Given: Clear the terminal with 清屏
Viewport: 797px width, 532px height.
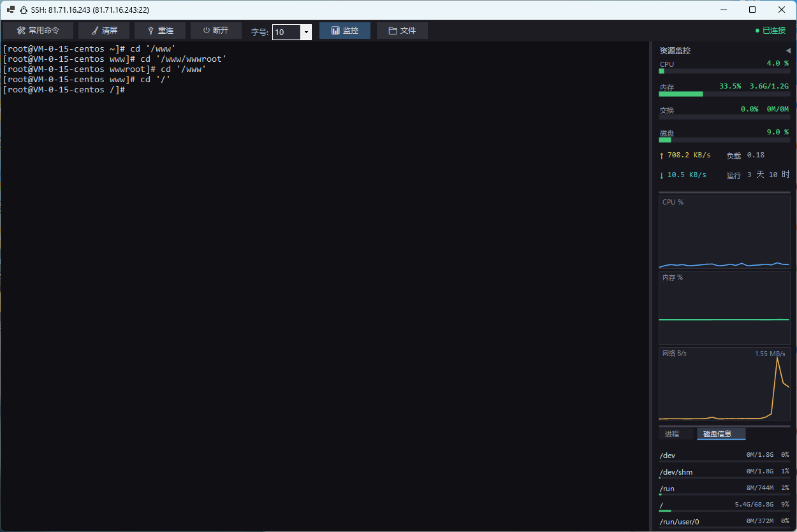Looking at the screenshot, I should [104, 31].
